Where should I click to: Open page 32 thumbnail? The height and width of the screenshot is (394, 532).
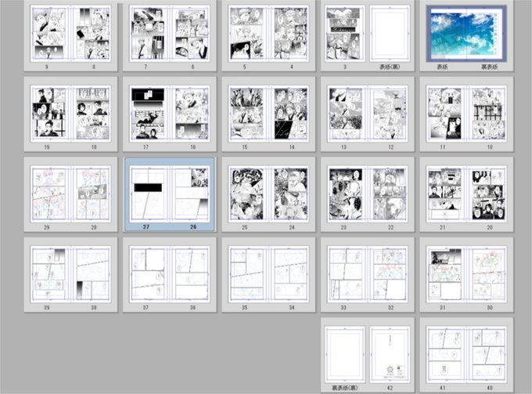pos(390,274)
